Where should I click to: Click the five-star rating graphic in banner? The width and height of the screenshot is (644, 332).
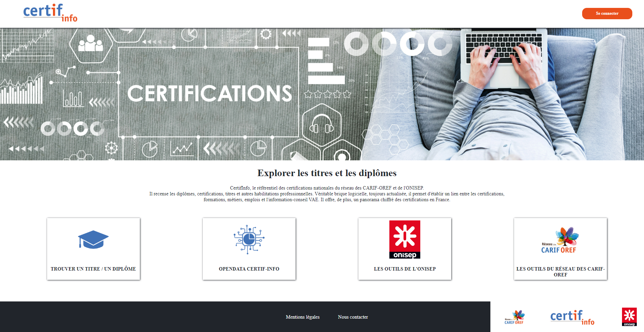[x=327, y=94]
